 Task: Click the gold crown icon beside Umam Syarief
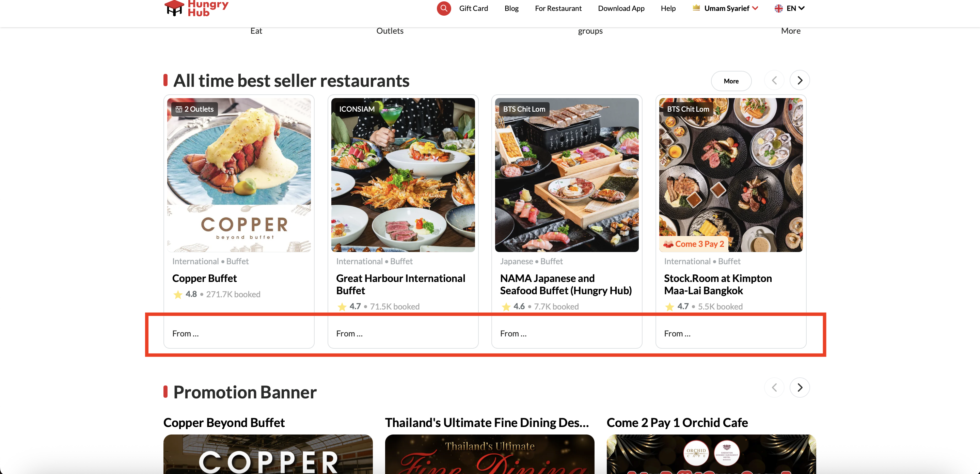[696, 8]
